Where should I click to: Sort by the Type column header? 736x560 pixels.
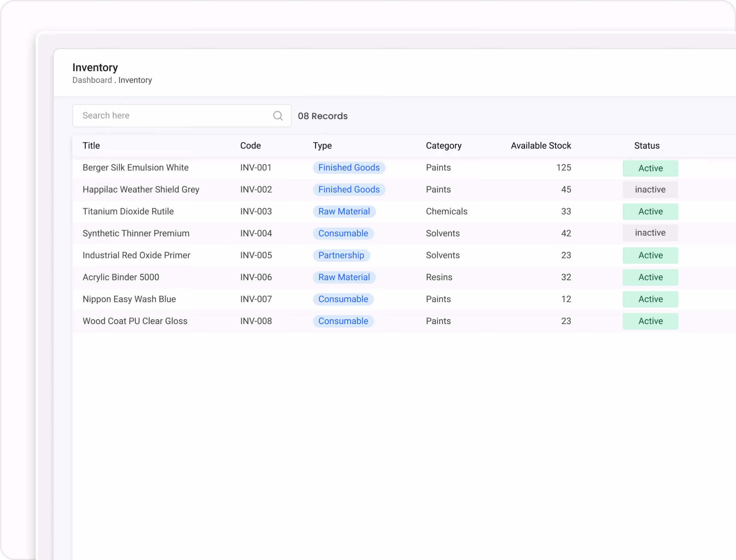click(322, 146)
